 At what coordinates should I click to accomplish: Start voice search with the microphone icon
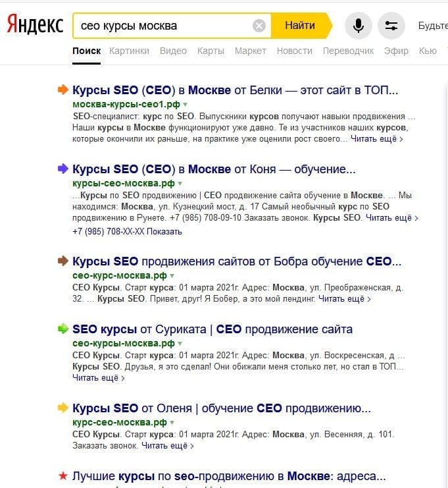point(358,26)
